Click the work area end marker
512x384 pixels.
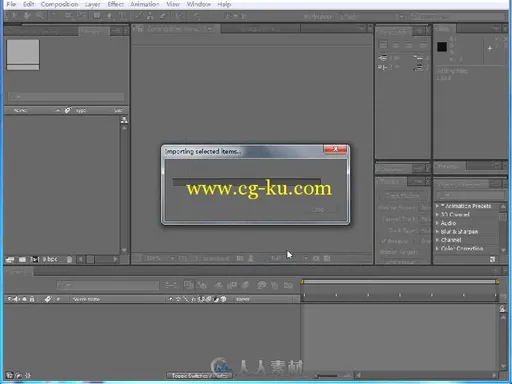click(x=497, y=282)
